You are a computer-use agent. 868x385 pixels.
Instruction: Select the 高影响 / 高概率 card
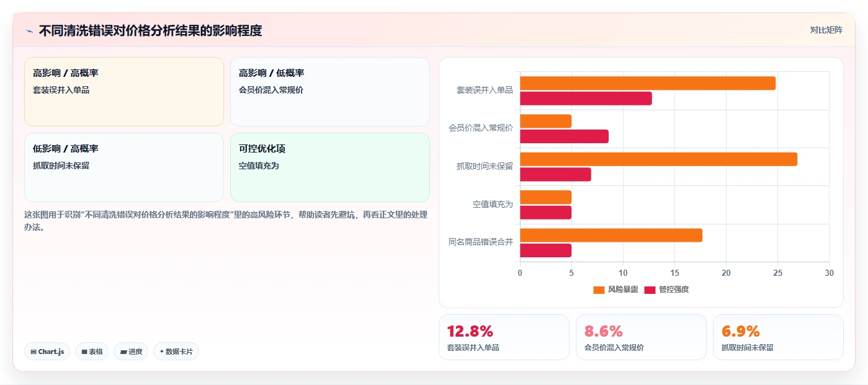coord(124,92)
